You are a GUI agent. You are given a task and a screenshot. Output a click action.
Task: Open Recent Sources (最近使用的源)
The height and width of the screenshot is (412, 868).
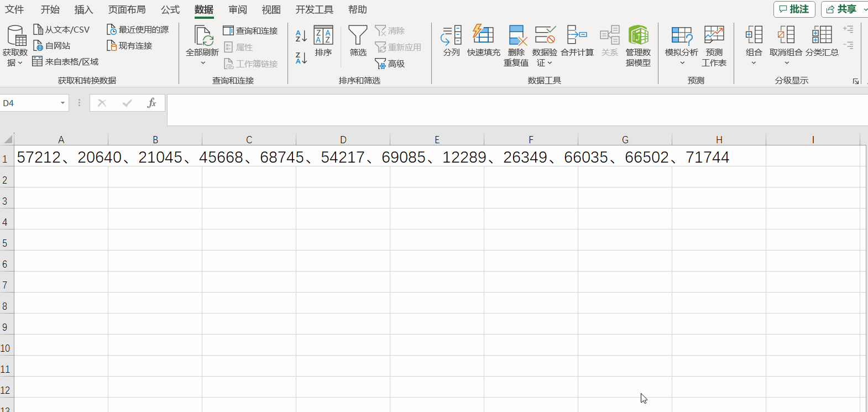(138, 29)
